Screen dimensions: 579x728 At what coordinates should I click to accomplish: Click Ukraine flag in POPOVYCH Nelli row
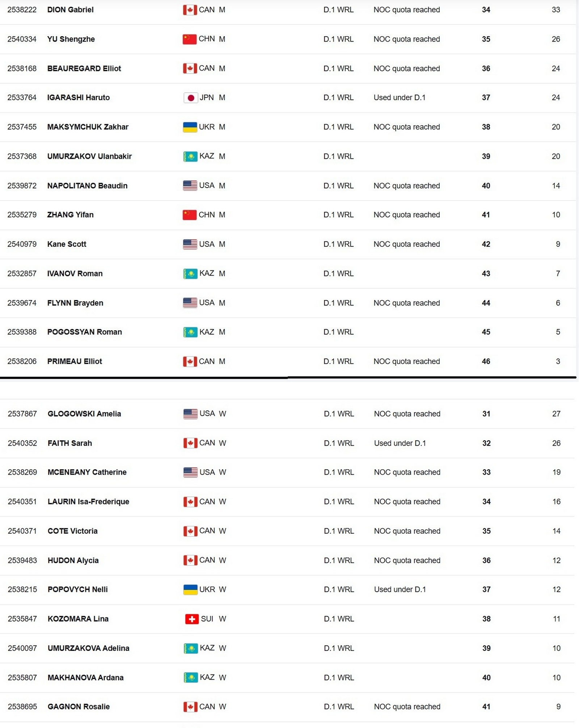tap(190, 589)
